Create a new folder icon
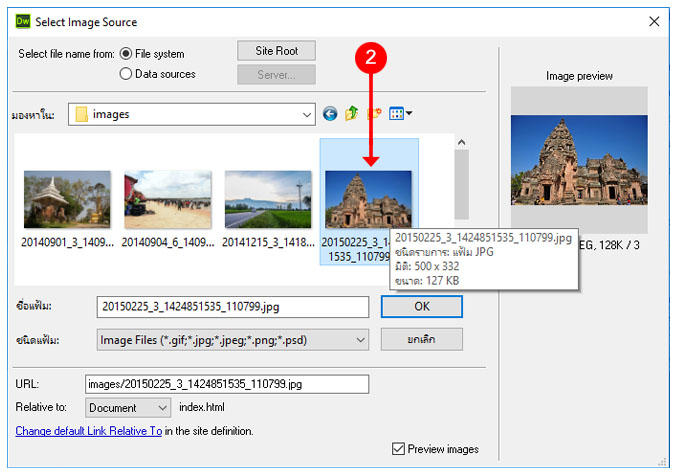 pos(375,114)
